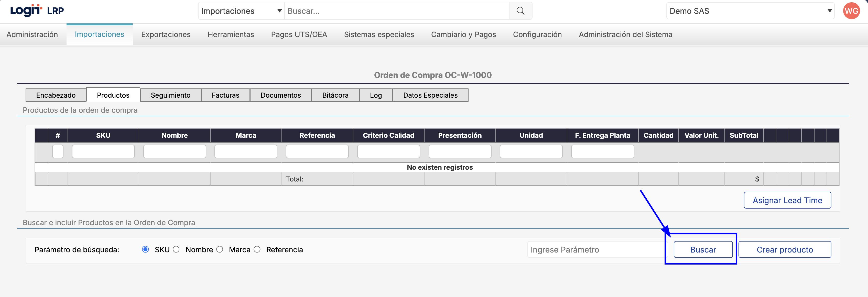Open the Importaciones search category dropdown
The width and height of the screenshot is (868, 297).
click(x=241, y=11)
